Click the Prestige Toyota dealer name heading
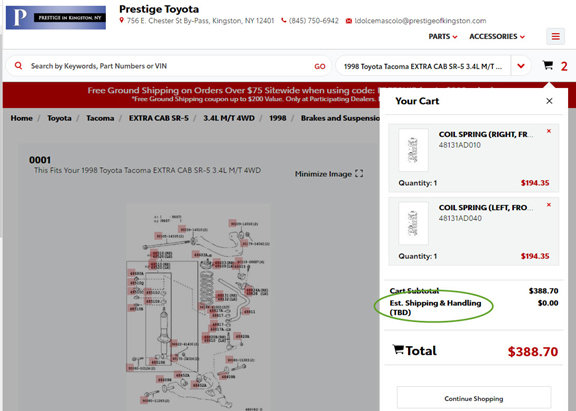Viewport: 576px width, 411px height. (x=159, y=9)
